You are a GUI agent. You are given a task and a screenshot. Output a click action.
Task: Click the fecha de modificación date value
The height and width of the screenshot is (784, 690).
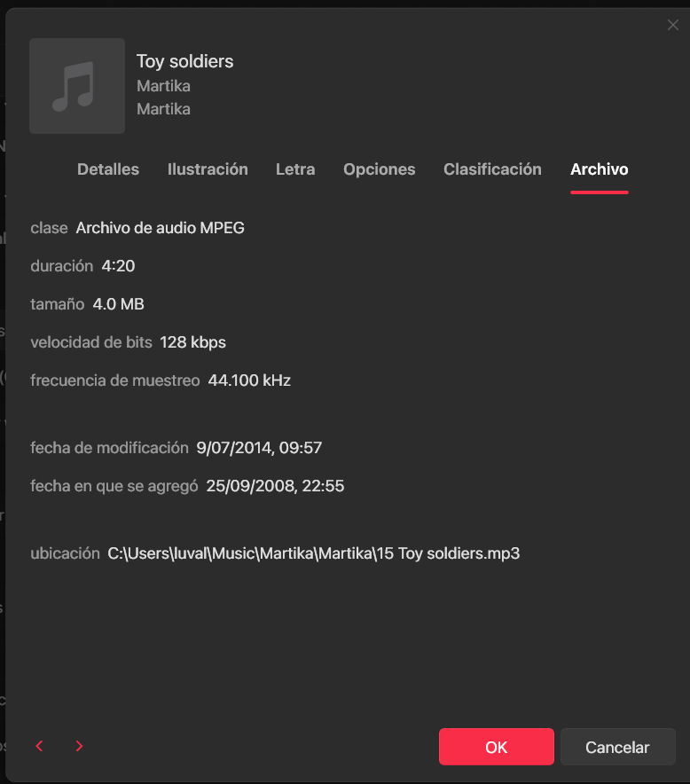point(259,448)
